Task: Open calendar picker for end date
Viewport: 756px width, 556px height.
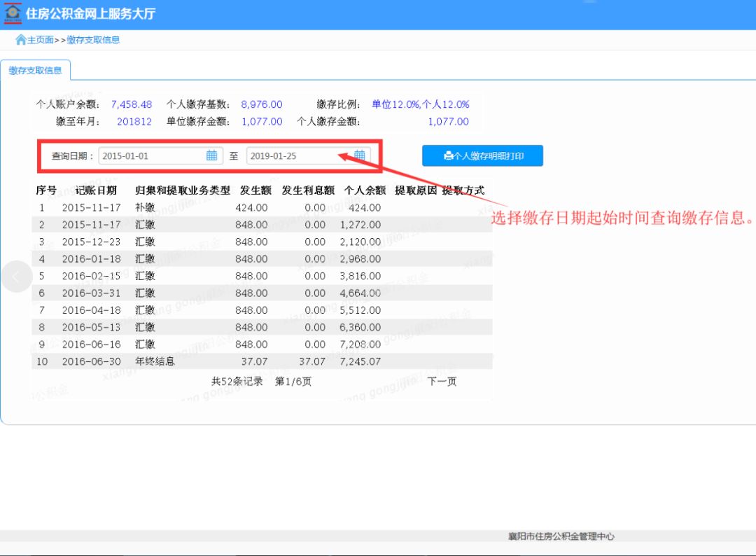Action: (360, 155)
